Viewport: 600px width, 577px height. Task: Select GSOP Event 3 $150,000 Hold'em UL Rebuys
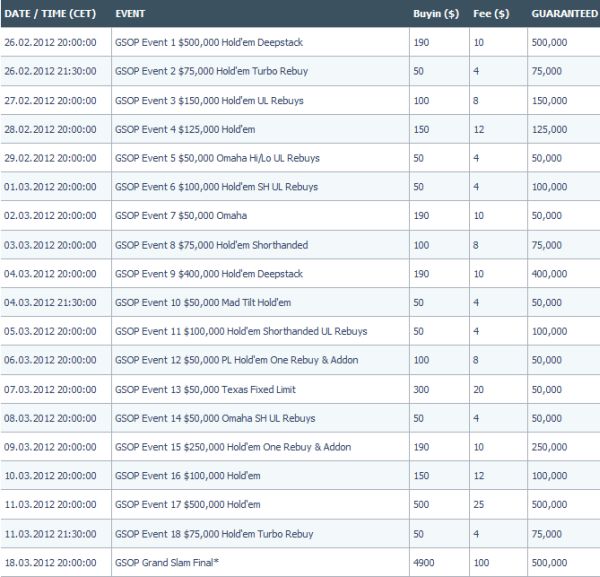[x=209, y=101]
